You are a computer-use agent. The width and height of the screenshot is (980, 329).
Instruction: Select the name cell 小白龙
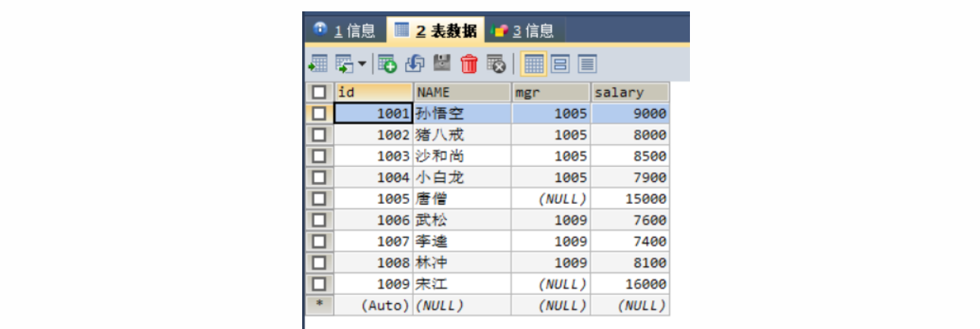(x=462, y=177)
